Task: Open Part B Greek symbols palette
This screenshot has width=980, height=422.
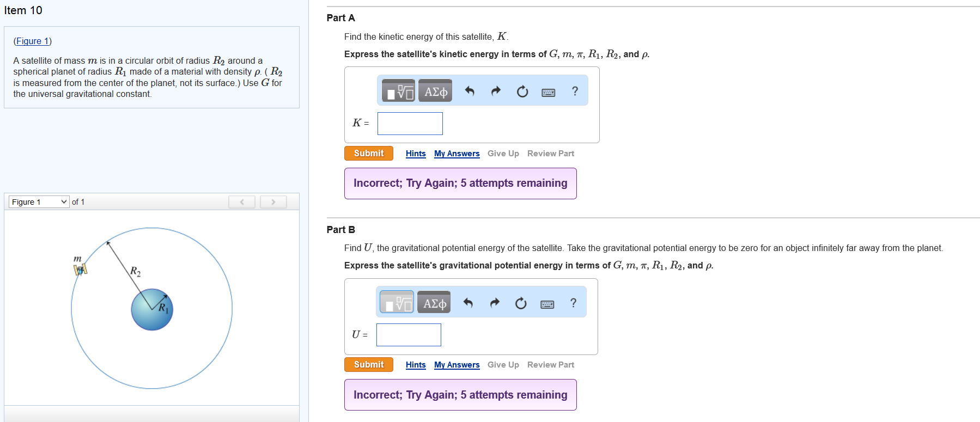Action: coord(434,303)
